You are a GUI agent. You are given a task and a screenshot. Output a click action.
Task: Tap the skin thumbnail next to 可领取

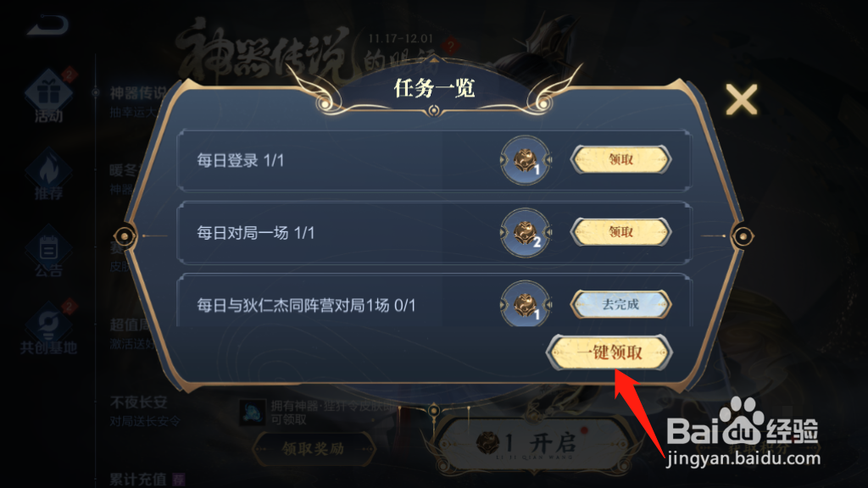253,413
